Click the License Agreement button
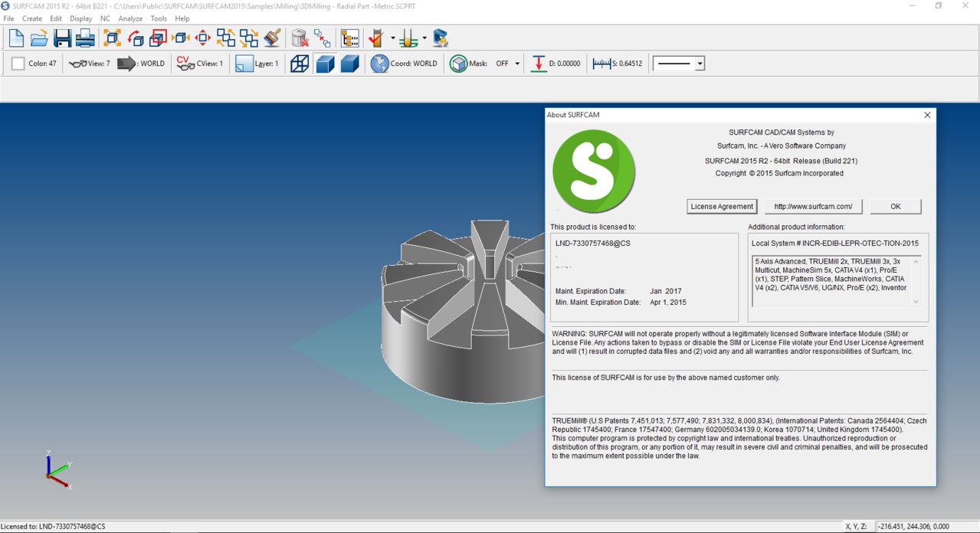Screen dimensions: 980x533 [x=723, y=207]
